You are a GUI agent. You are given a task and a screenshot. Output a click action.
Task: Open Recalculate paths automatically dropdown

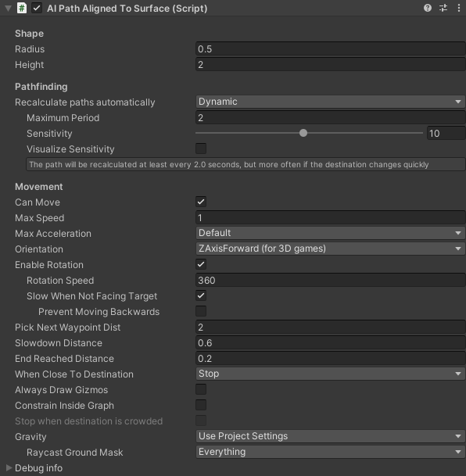coord(330,102)
